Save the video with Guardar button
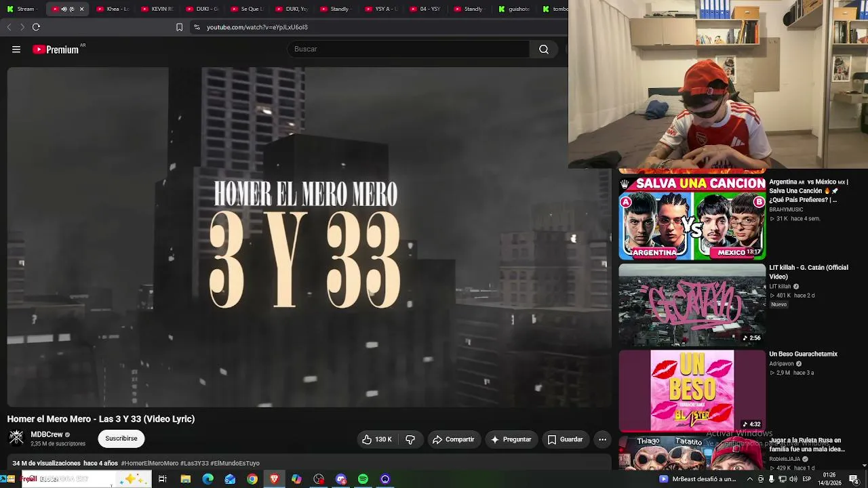Viewport: 868px width, 488px height. coord(566,440)
